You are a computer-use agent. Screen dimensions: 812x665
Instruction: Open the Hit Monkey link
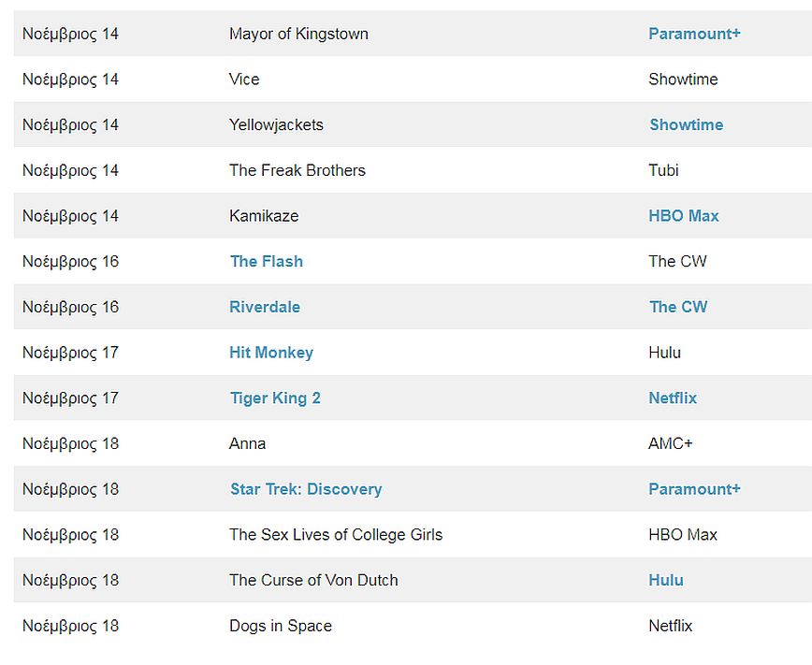point(271,353)
